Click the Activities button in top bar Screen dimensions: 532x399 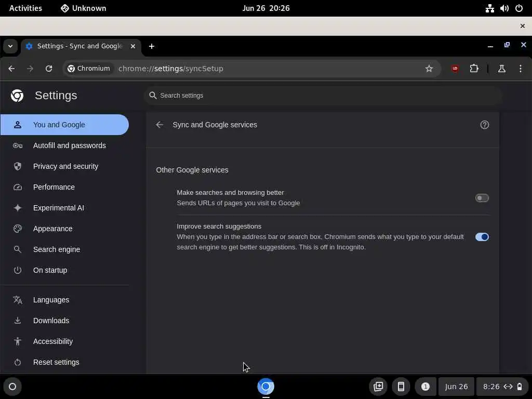click(x=25, y=8)
